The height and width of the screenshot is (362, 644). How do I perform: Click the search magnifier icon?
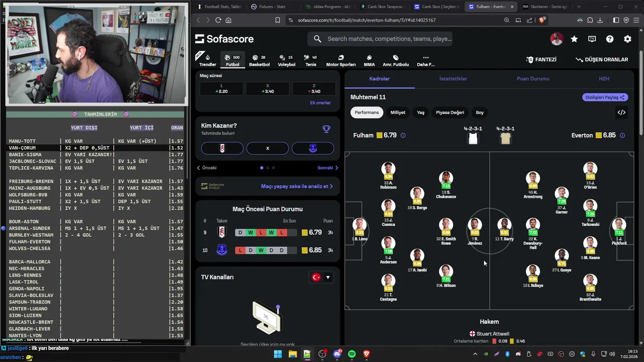317,39
